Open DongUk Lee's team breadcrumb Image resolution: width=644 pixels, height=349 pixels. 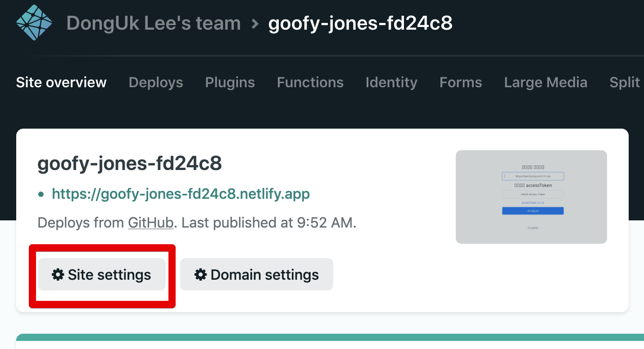[x=154, y=23]
